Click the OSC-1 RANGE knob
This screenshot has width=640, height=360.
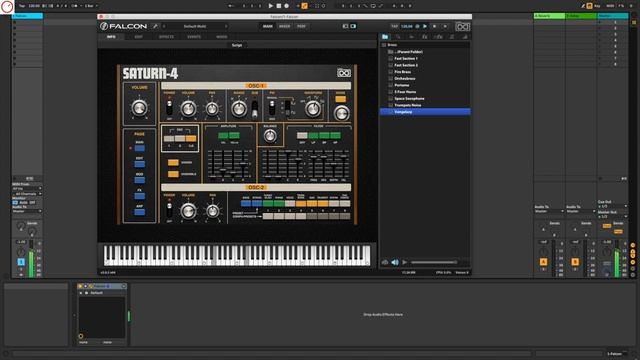(x=239, y=109)
